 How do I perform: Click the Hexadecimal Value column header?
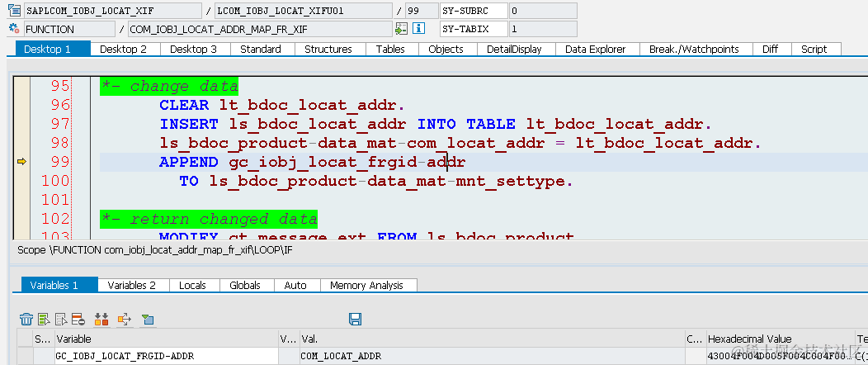pos(781,339)
